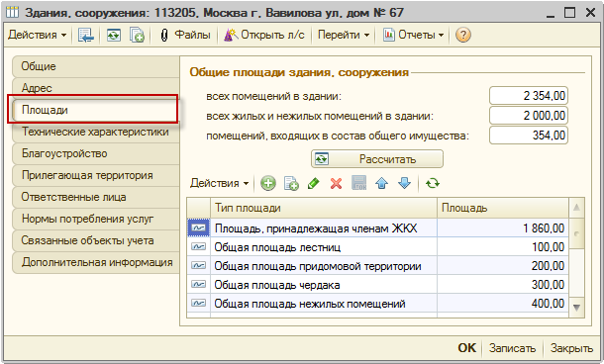This screenshot has width=604, height=364.
Task: Click the copy-document toolbar icon
Action: pyautogui.click(x=137, y=35)
